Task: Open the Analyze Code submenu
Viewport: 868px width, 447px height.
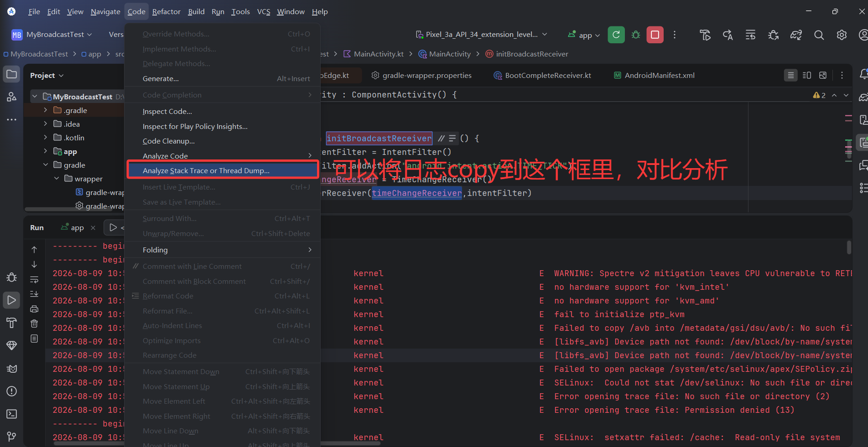Action: (223, 156)
